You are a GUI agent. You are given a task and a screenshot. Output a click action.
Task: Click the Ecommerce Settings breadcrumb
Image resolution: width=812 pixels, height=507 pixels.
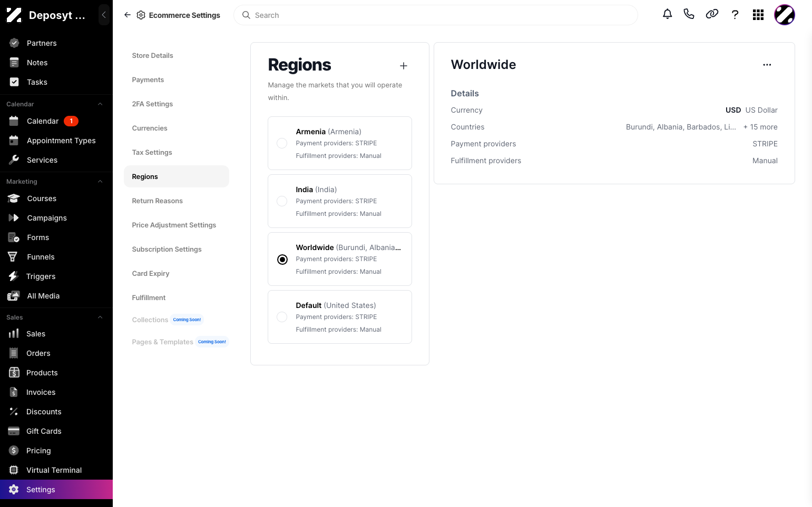tap(184, 15)
